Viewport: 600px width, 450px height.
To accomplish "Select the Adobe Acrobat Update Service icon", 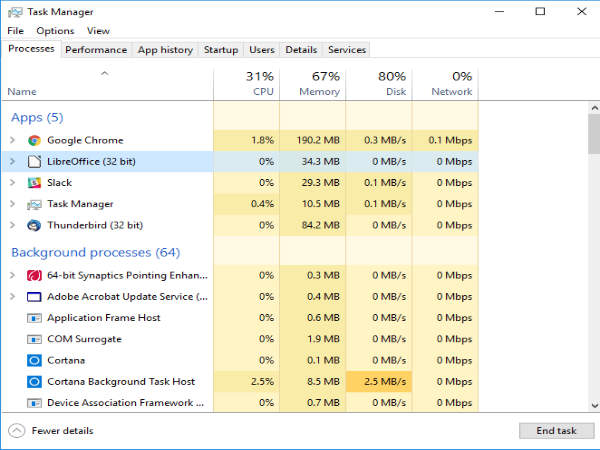I will pos(34,297).
